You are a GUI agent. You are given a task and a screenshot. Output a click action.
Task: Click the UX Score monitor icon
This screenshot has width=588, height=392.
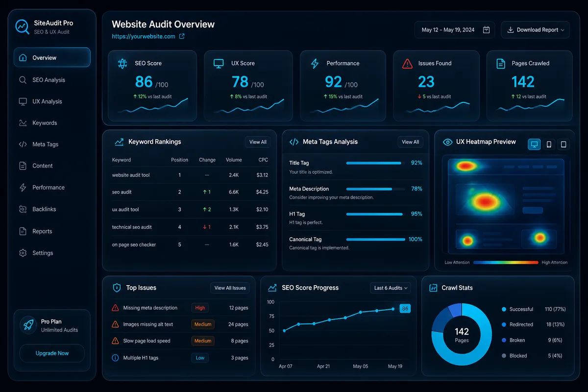coord(219,63)
